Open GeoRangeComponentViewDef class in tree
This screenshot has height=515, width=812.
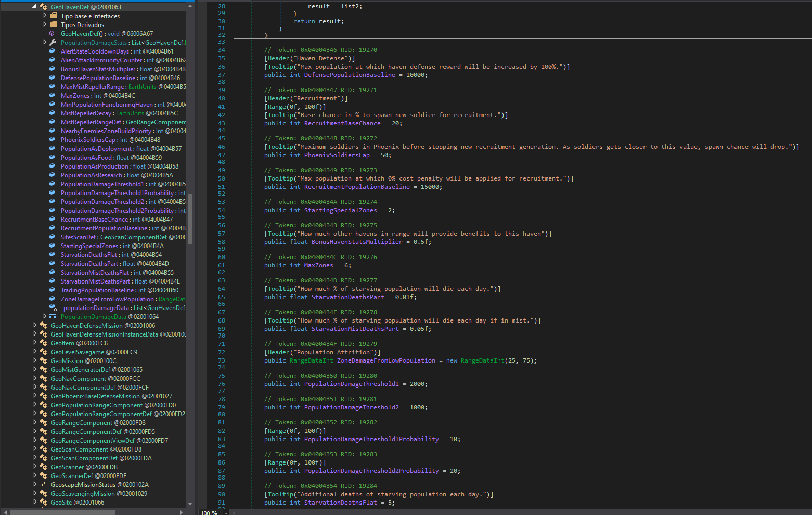(x=109, y=440)
